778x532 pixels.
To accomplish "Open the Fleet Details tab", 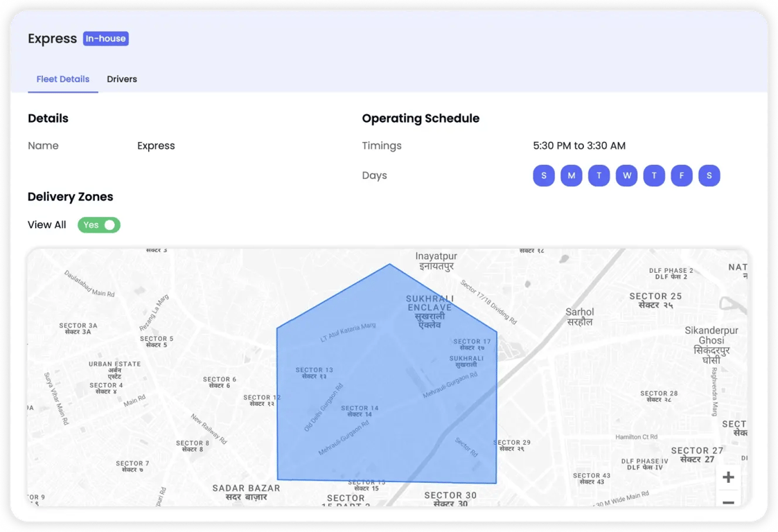I will coord(63,79).
